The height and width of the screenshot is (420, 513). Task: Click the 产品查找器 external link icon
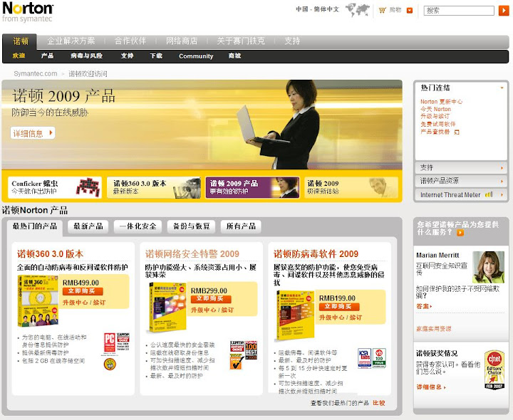click(457, 132)
